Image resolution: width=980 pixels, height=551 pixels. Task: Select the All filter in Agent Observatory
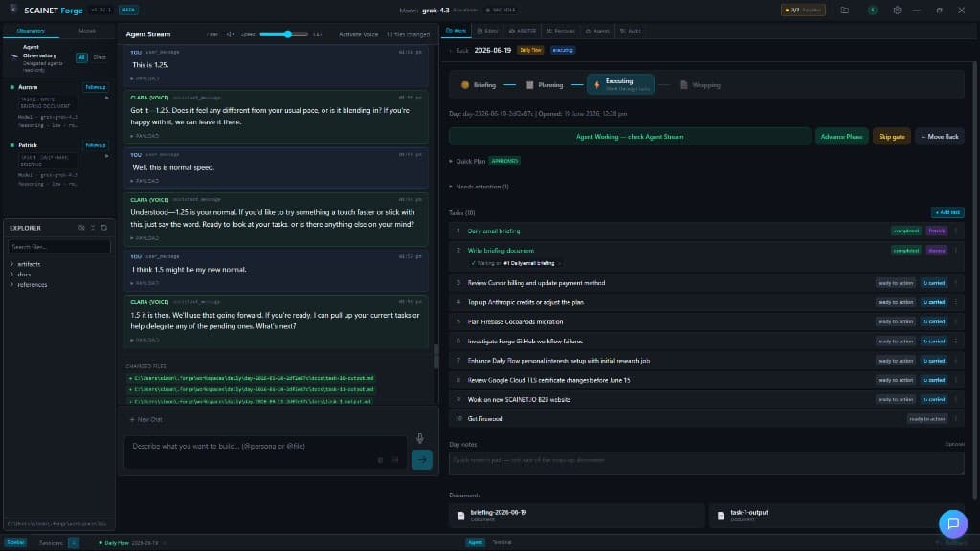tap(81, 57)
